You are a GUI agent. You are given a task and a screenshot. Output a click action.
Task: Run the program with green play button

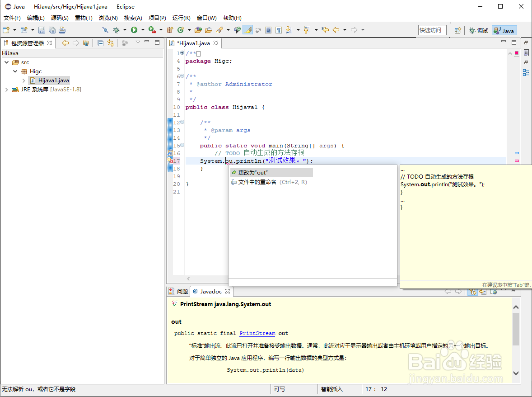click(135, 30)
